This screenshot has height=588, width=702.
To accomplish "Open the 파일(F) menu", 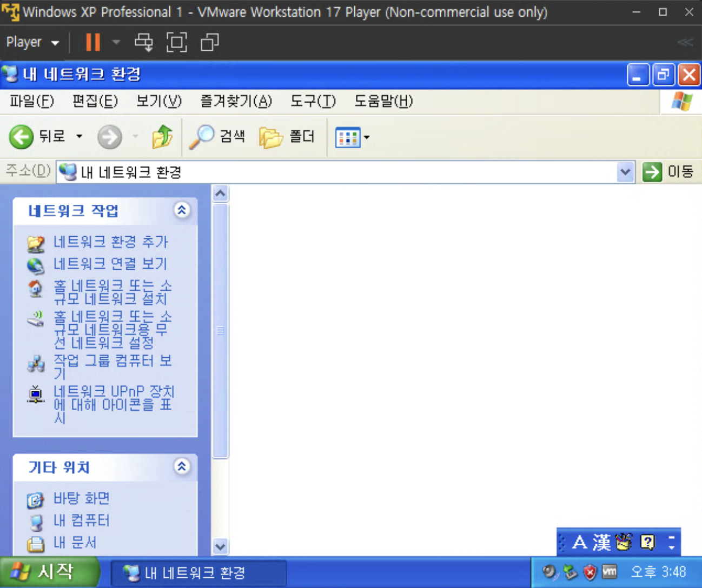I will 32,101.
